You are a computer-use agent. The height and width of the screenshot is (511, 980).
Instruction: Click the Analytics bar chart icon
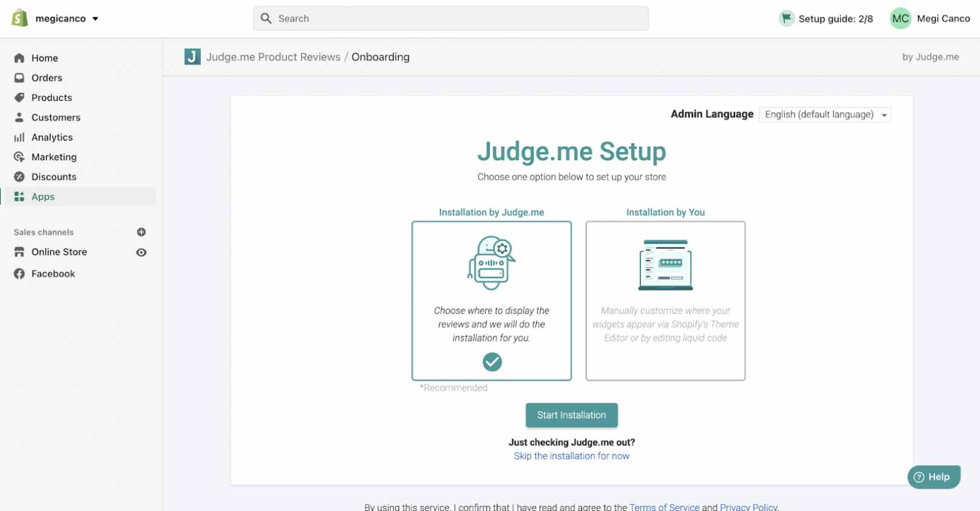click(x=19, y=137)
